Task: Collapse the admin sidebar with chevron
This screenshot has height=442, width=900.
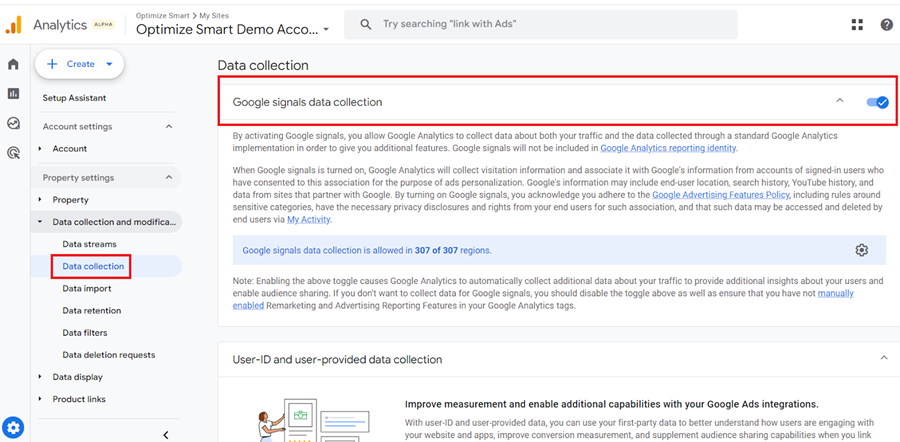Action: point(165,435)
